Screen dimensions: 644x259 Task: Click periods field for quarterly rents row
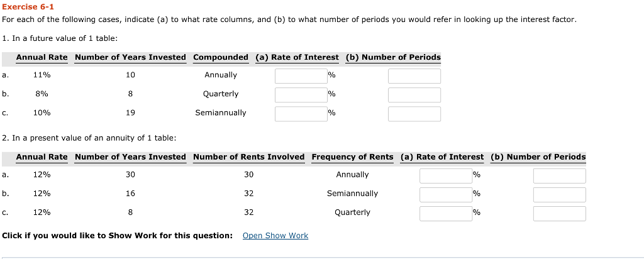[x=559, y=213]
